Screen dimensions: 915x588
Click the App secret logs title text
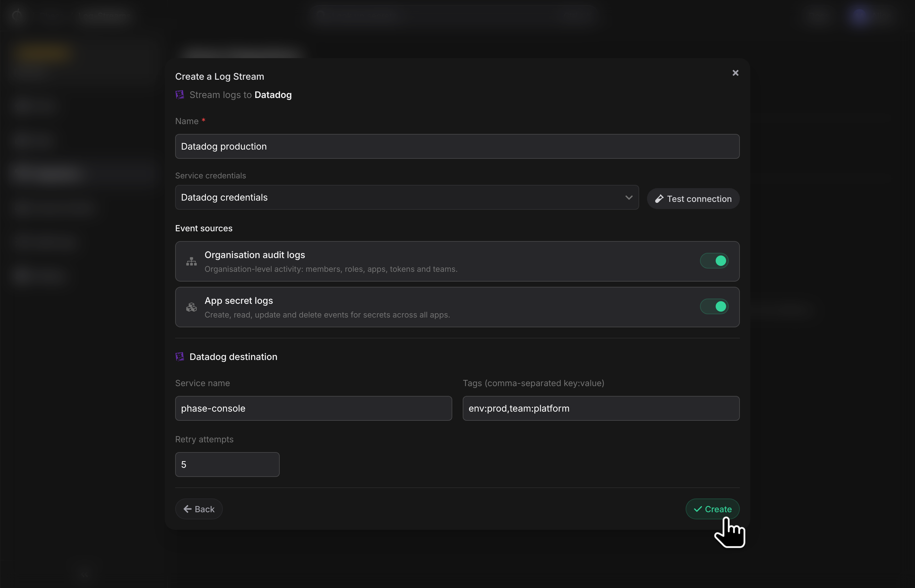(239, 301)
